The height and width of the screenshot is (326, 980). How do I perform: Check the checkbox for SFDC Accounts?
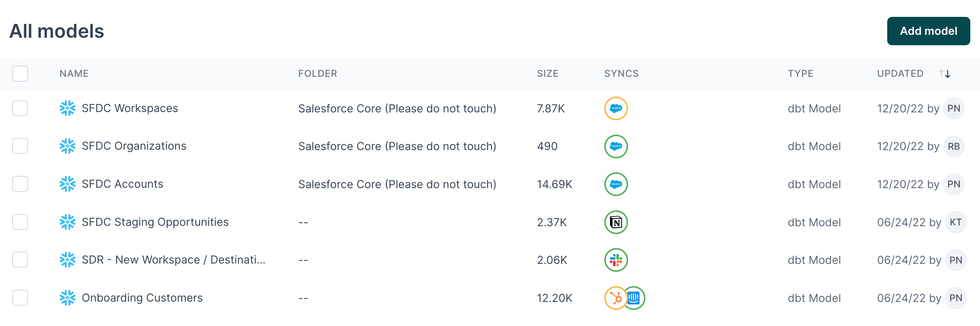tap(20, 184)
